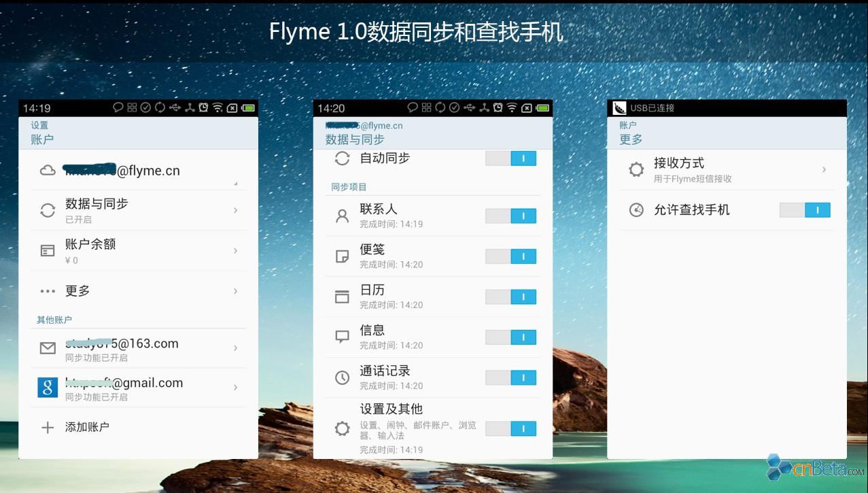Screen dimensions: 868x493
Task: Toggle the 日历 sync switch
Action: click(x=510, y=297)
